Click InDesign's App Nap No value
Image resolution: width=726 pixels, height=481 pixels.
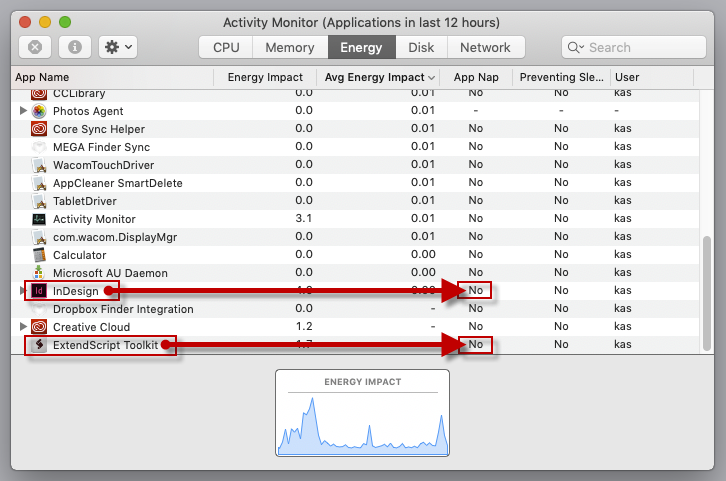476,290
